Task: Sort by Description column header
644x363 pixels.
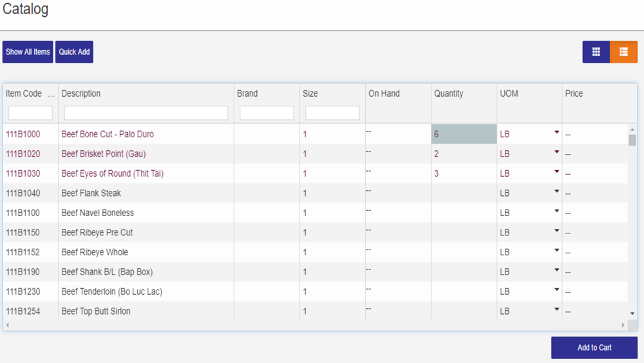Action: click(x=81, y=93)
